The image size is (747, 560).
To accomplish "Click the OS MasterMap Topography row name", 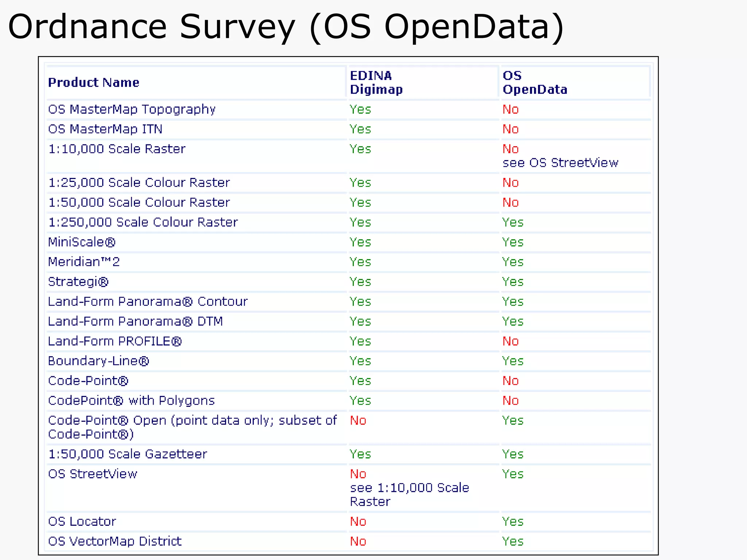I will (132, 109).
